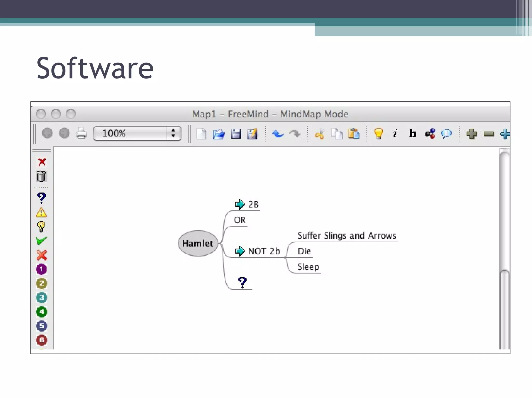Select the Suffer Slings and Arrows node
The height and width of the screenshot is (399, 532).
[x=347, y=236]
